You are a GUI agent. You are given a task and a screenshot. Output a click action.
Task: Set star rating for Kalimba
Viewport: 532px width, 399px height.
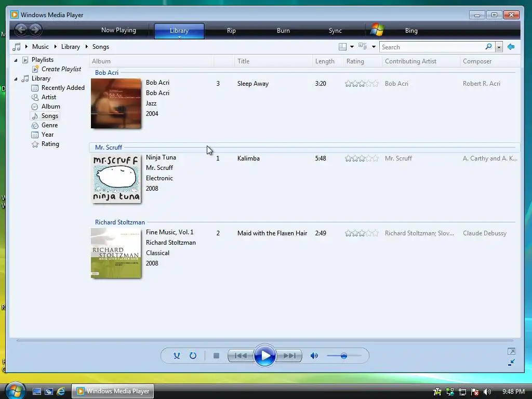pos(362,158)
